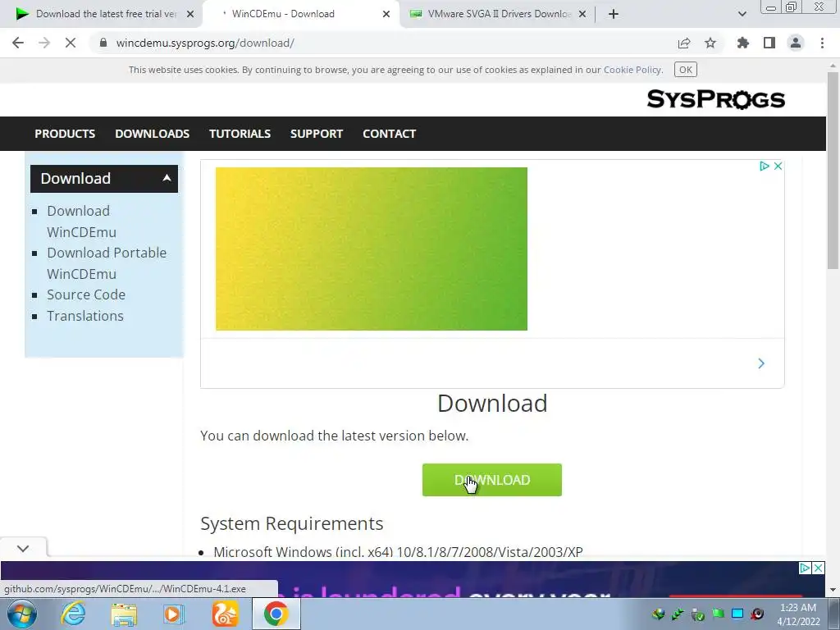Screen dimensions: 840x630
Task: Collapse bottom ad with chevron down toggle
Action: pyautogui.click(x=23, y=549)
